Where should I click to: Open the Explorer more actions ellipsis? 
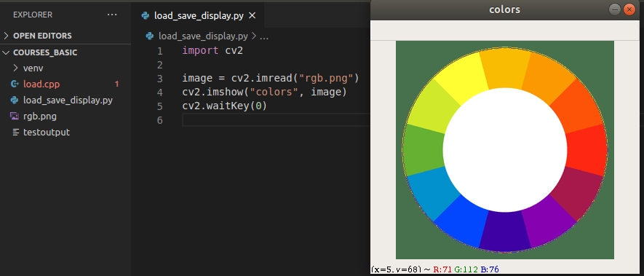coord(112,15)
